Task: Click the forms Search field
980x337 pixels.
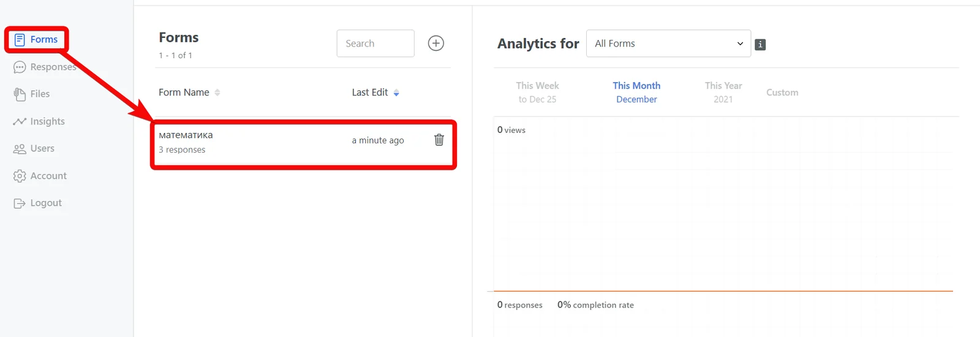Action: (375, 44)
